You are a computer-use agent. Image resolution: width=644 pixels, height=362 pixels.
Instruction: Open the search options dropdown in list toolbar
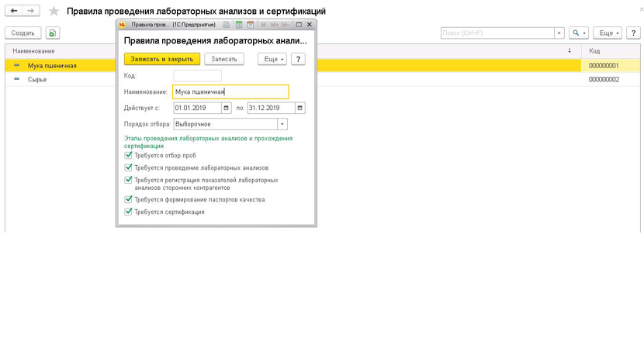pos(579,33)
